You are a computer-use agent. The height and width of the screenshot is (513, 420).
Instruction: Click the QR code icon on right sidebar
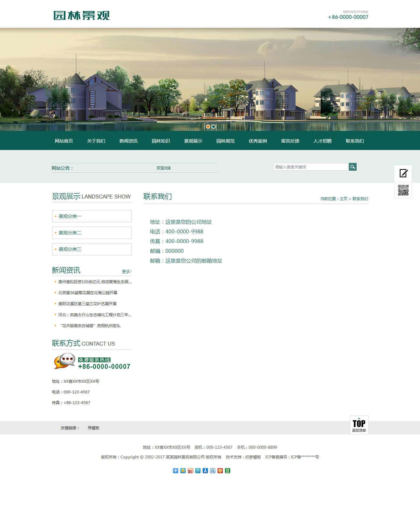[403, 190]
